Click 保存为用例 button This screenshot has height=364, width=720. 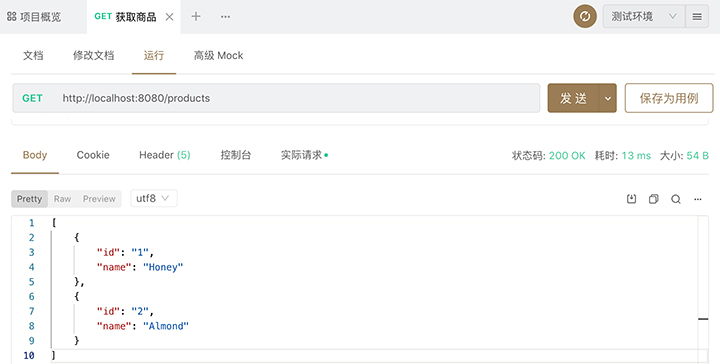[669, 98]
